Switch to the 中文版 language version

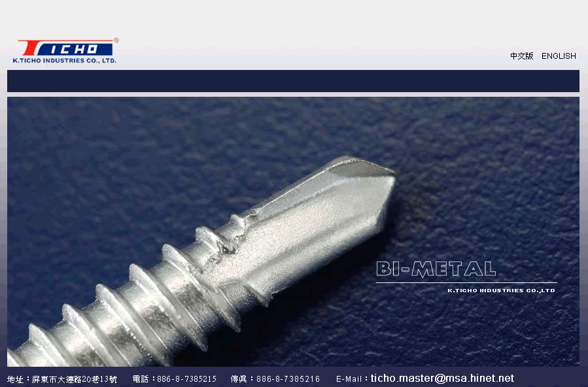tap(522, 56)
